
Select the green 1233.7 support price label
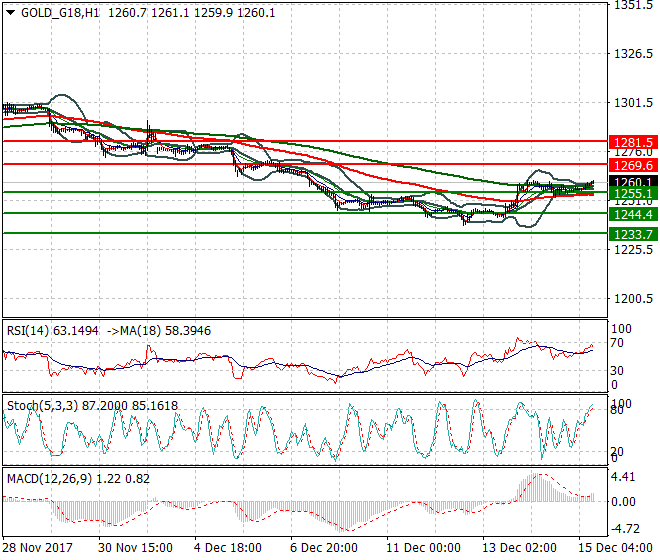(x=633, y=235)
